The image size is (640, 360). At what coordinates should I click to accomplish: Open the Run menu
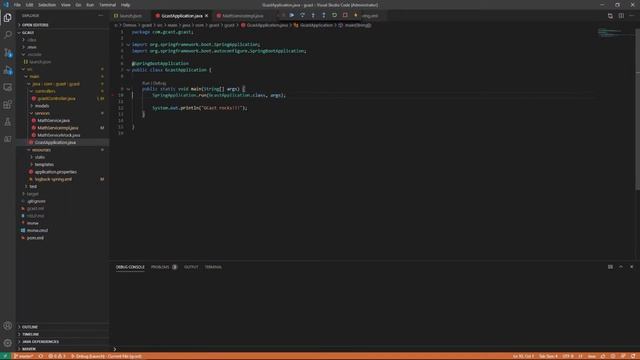click(x=90, y=5)
